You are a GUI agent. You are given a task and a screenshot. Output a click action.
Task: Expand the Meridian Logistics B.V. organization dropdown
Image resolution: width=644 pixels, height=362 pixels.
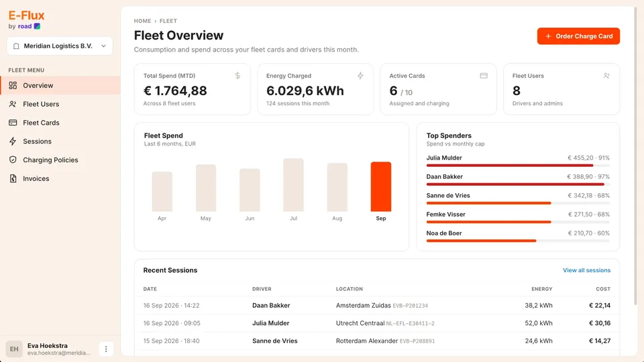60,46
